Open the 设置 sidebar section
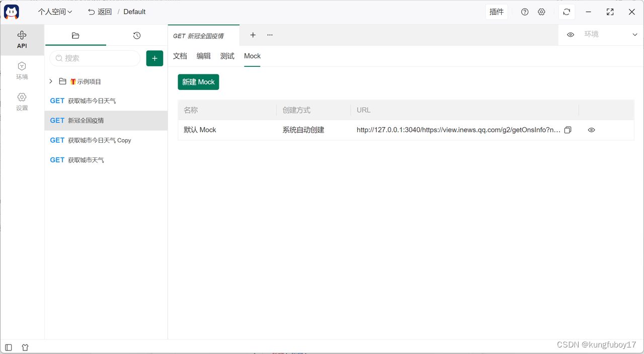The width and height of the screenshot is (644, 354). pyautogui.click(x=22, y=102)
